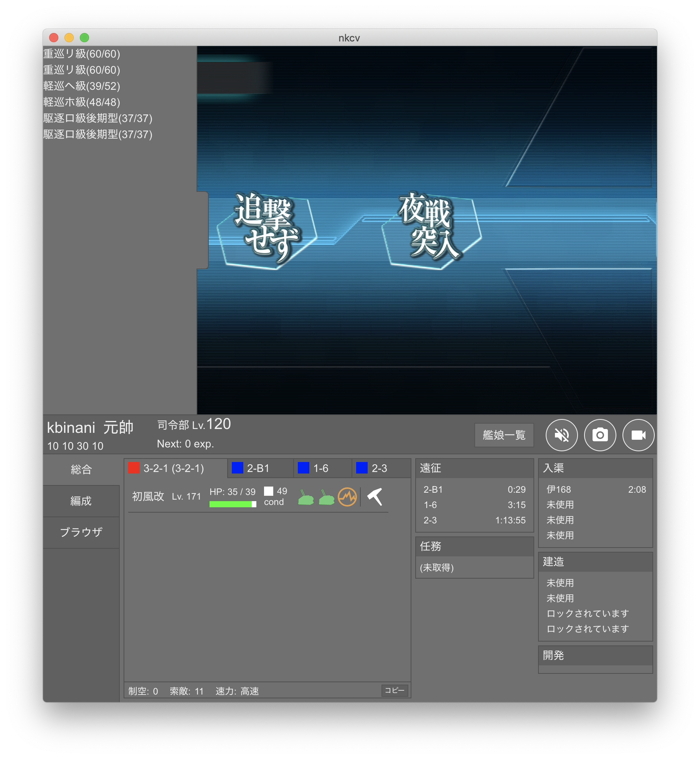This screenshot has height=759, width=700.
Task: Click the 建造 panel header
Action: (x=595, y=562)
